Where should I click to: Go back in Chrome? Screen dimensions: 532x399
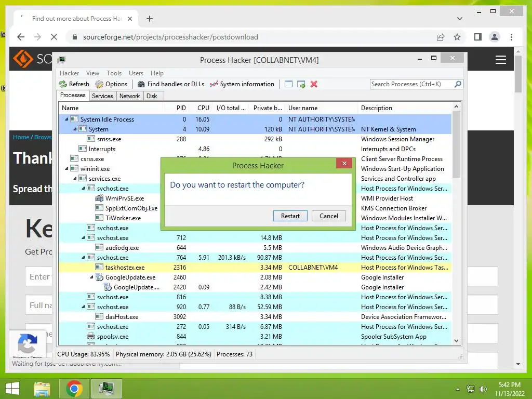21,37
